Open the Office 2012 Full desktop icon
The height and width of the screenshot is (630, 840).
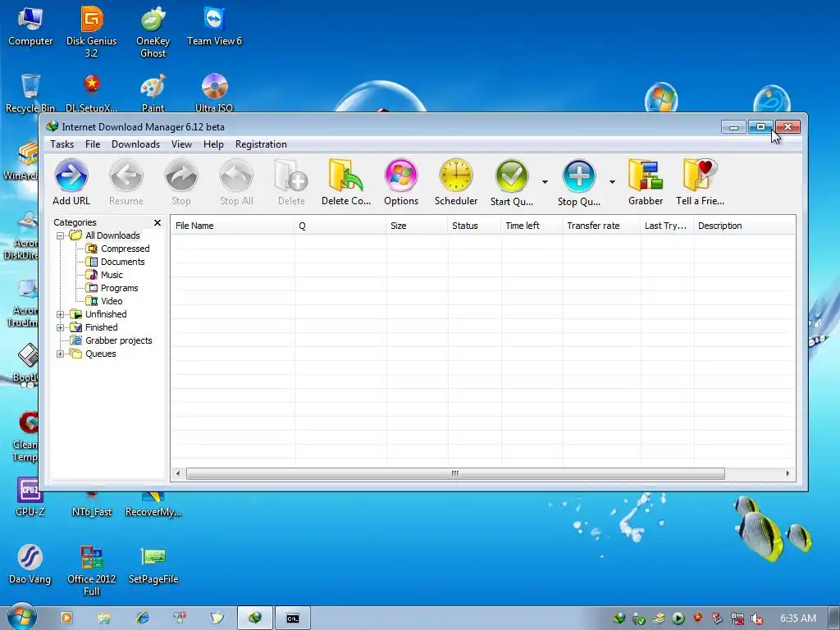pyautogui.click(x=92, y=571)
